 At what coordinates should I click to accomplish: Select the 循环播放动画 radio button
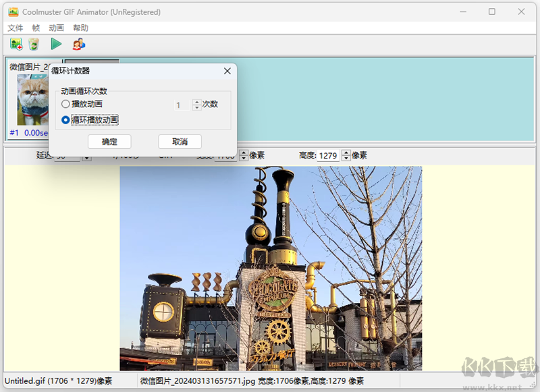(65, 119)
